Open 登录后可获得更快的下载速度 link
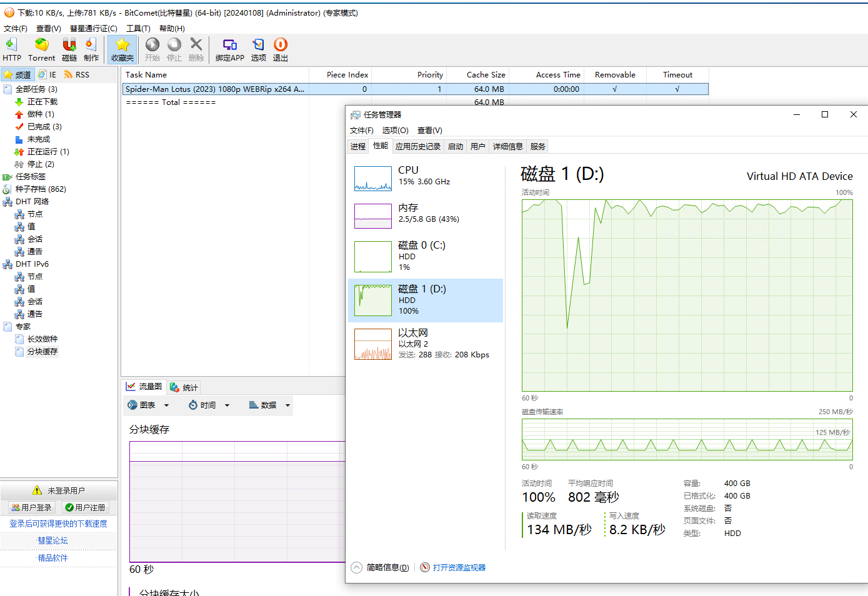The image size is (868, 596). 58,524
